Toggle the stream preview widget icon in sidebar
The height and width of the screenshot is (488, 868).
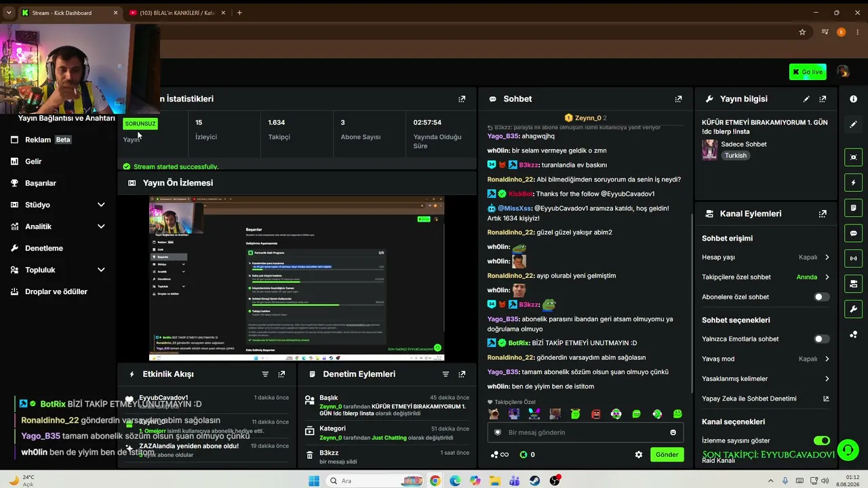853,157
